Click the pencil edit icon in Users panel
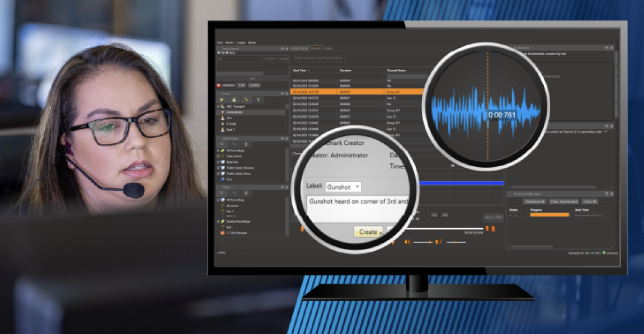 (x=246, y=100)
